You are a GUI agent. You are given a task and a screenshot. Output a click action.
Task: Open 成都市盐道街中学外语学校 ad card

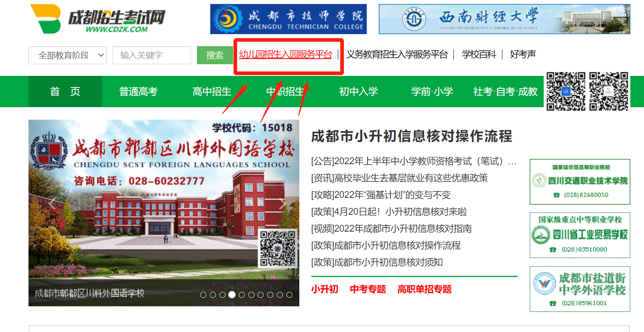(580, 289)
